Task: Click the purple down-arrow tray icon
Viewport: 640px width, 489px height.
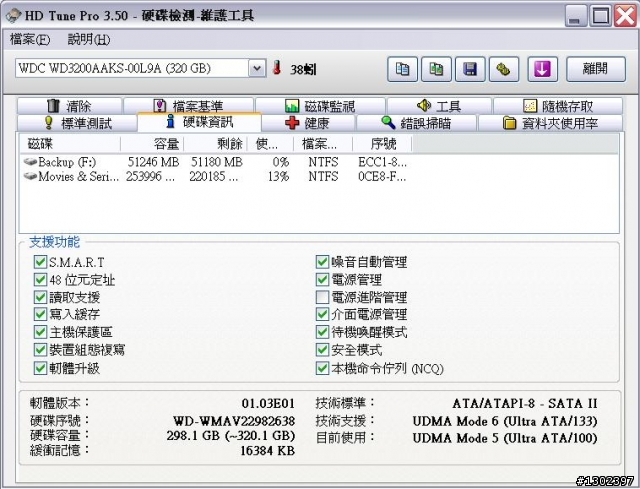Action: pos(542,69)
